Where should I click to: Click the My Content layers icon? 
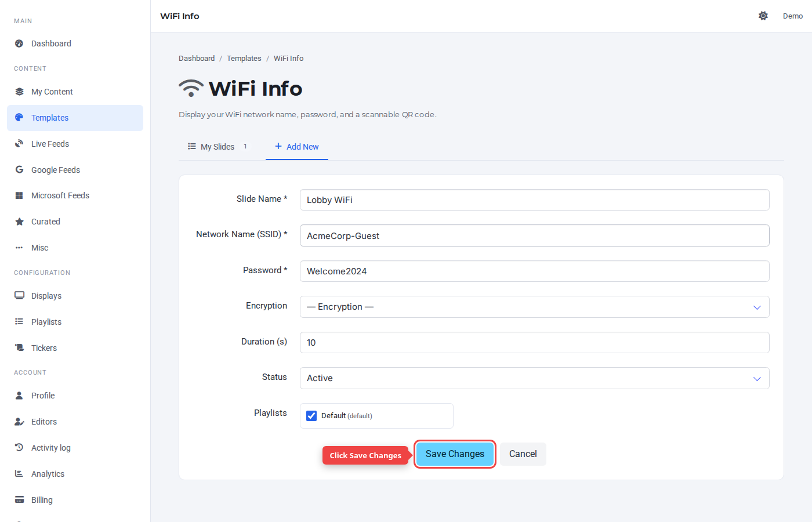pos(19,92)
